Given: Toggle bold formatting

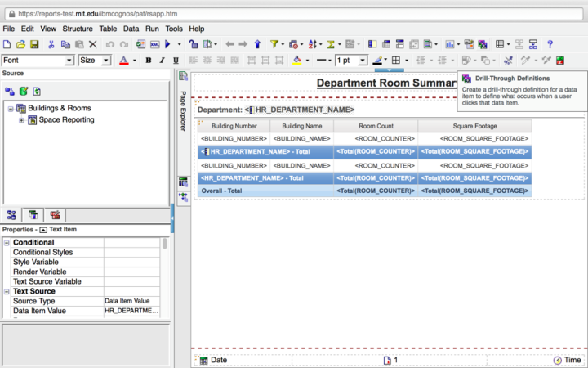Looking at the screenshot, I should coord(149,61).
